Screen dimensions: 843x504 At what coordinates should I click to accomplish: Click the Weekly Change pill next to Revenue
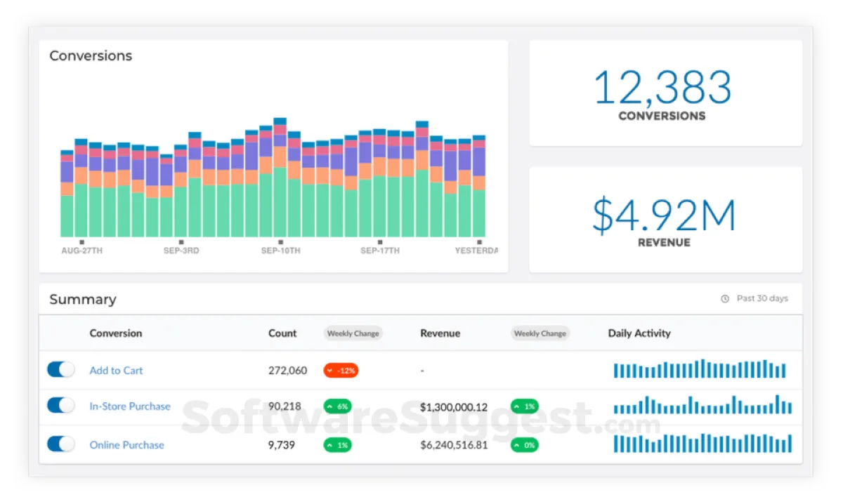(540, 333)
